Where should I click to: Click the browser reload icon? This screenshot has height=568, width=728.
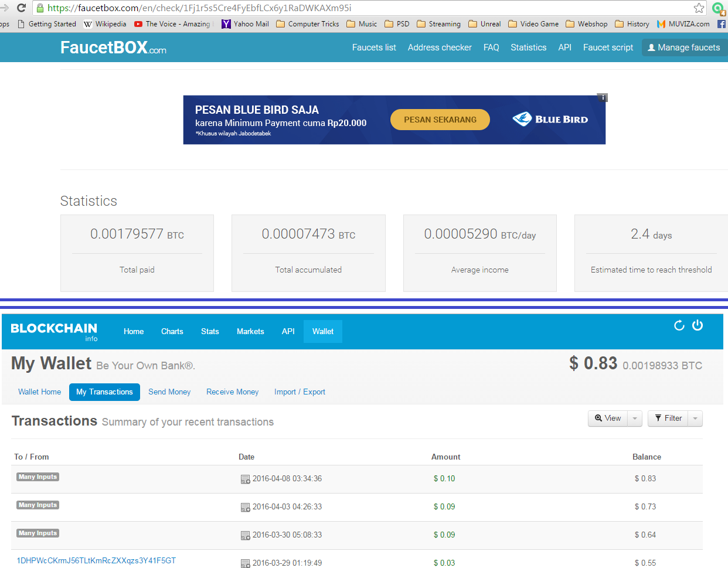22,8
